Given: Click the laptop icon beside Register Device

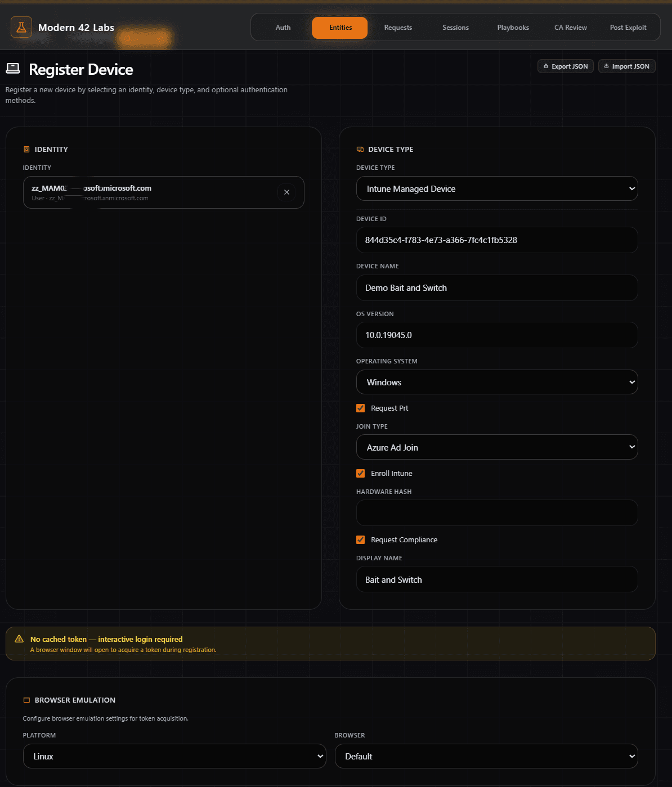Looking at the screenshot, I should point(13,68).
